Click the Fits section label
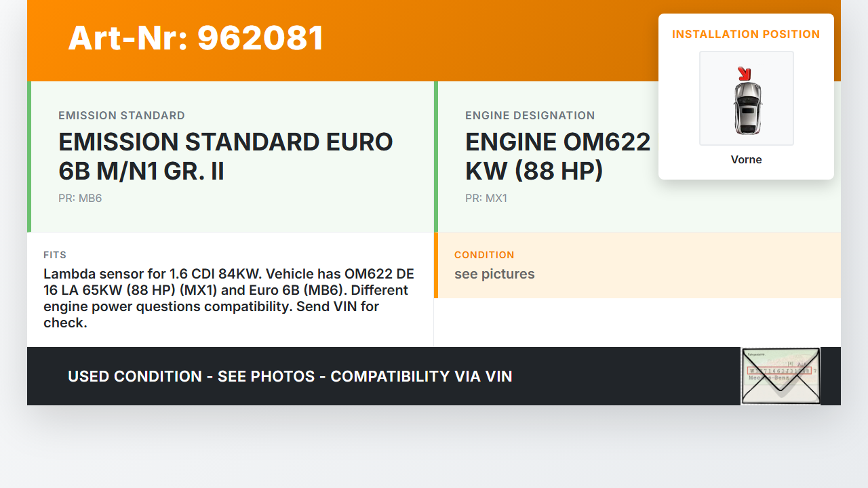The width and height of the screenshot is (868, 488). coord(55,255)
